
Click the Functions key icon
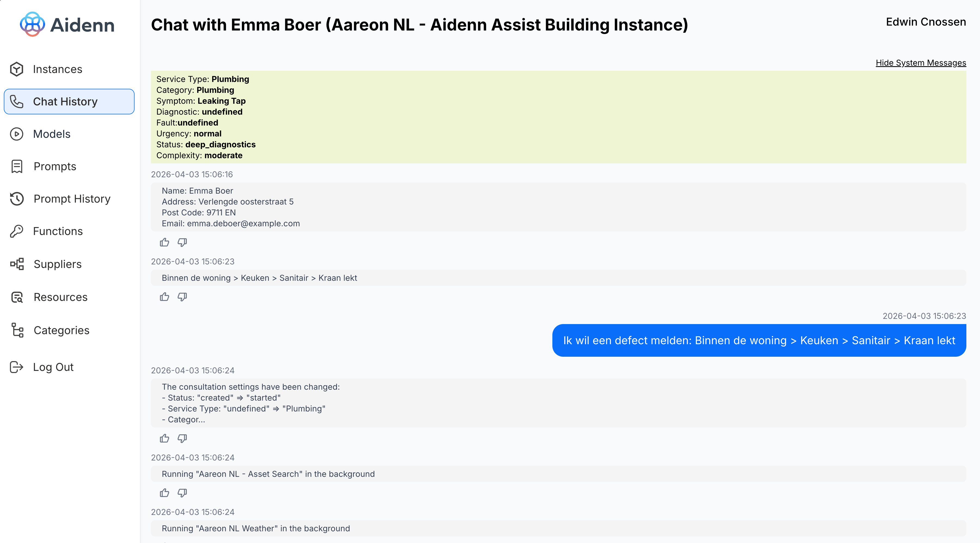(x=17, y=231)
